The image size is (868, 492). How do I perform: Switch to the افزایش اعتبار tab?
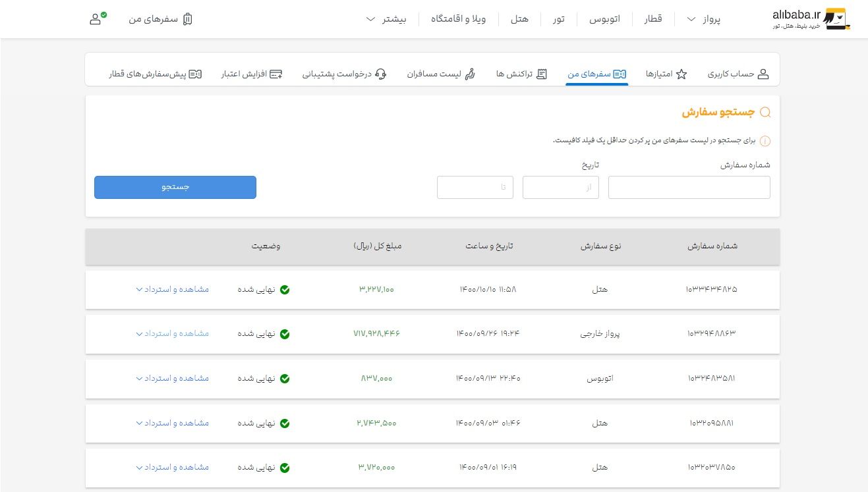click(252, 74)
